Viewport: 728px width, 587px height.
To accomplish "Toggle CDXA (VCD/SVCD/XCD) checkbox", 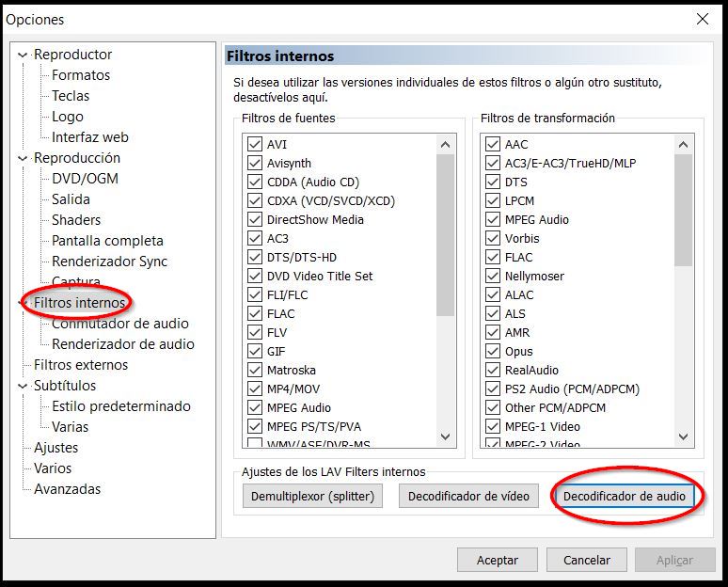I will coord(255,200).
